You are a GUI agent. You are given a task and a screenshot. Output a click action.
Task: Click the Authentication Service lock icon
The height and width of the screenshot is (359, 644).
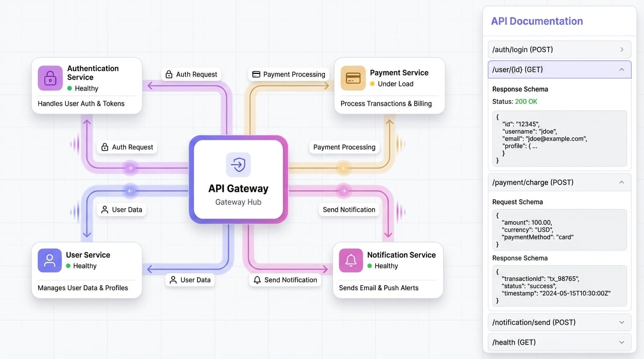pos(50,78)
